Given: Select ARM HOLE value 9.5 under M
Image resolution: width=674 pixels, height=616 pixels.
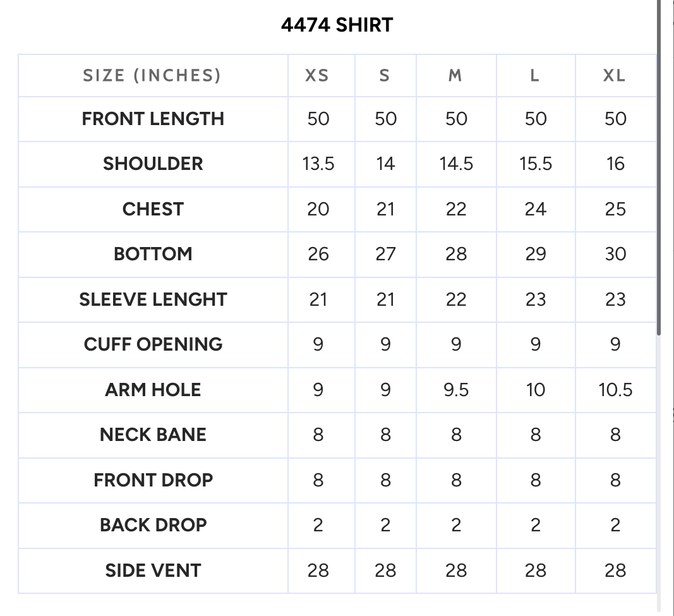Looking at the screenshot, I should point(456,390).
